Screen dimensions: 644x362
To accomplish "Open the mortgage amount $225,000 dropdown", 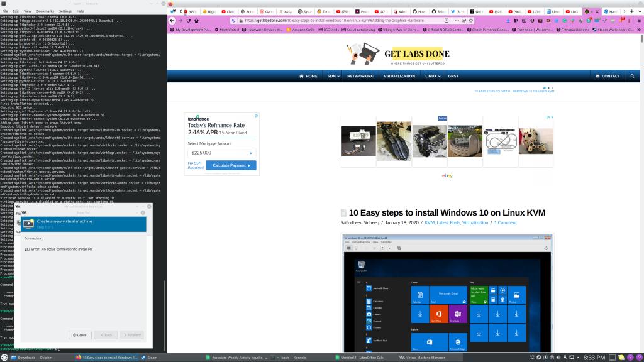I will (222, 153).
